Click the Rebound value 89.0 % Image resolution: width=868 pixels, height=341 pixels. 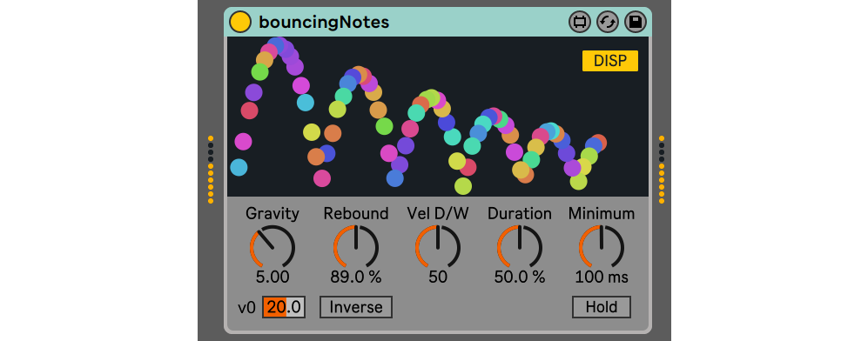(x=356, y=277)
